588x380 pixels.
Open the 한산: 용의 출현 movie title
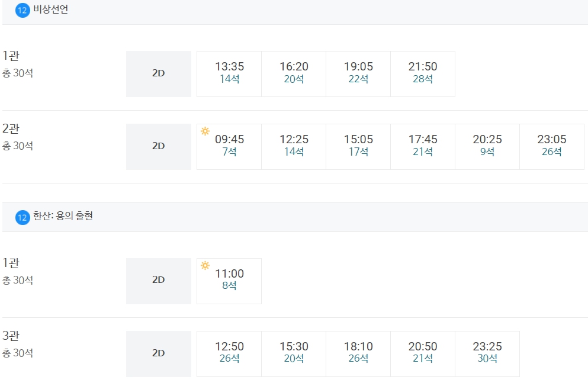[63, 216]
